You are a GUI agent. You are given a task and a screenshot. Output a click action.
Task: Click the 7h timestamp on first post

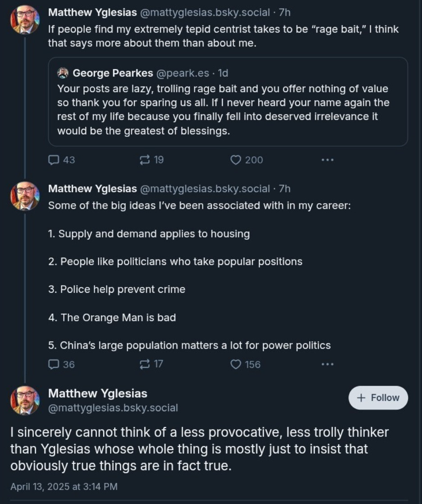click(284, 12)
